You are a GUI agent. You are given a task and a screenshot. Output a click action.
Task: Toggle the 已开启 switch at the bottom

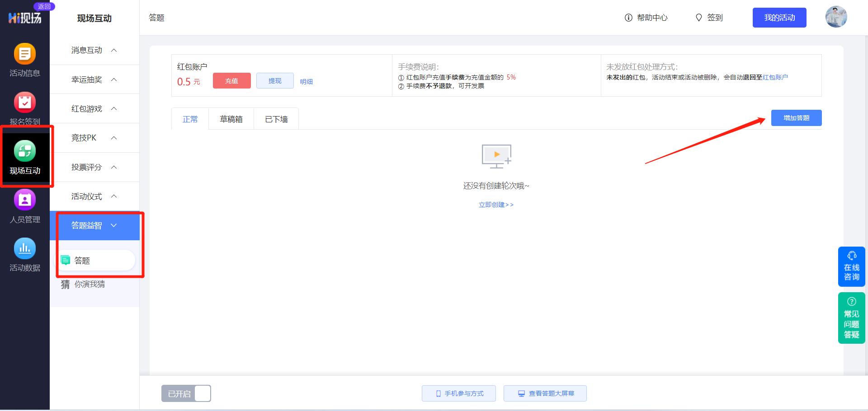[186, 393]
